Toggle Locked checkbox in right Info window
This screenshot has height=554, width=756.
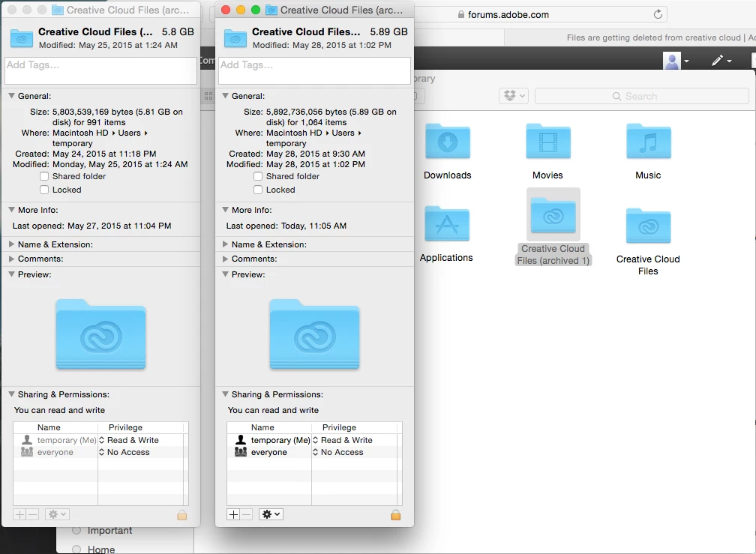point(258,190)
